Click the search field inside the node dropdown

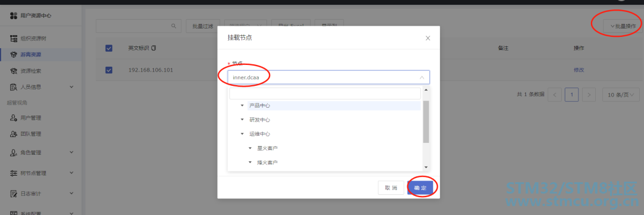(x=325, y=94)
